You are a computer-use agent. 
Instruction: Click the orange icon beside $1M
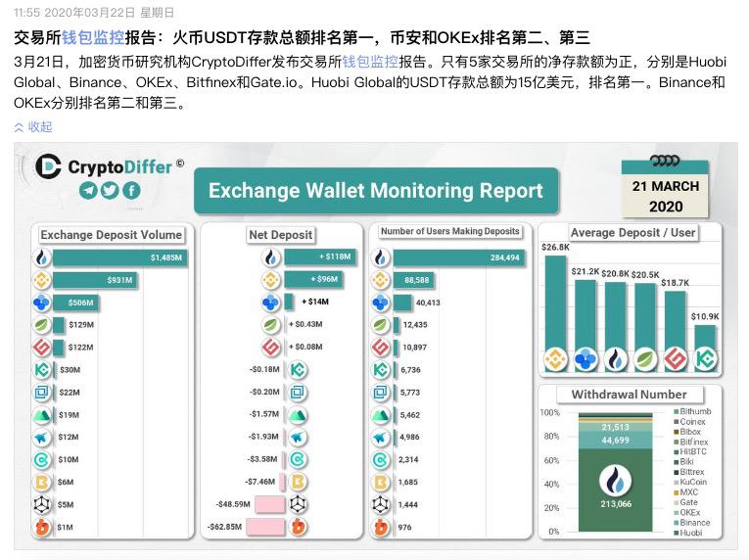(x=42, y=527)
